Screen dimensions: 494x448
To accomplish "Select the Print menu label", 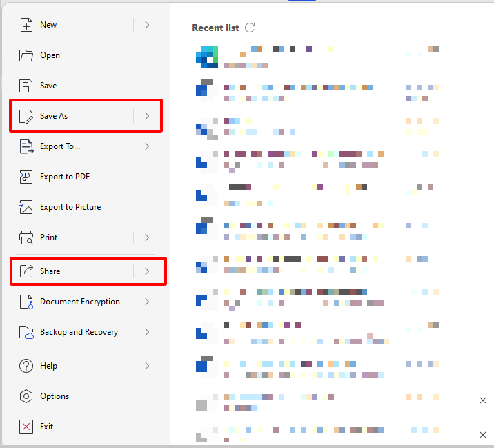I will point(48,237).
